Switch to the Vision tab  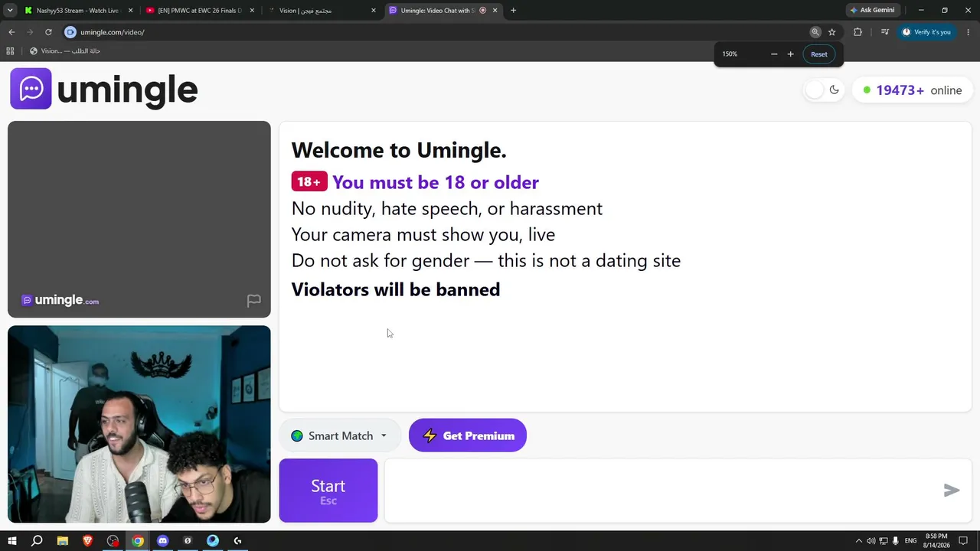pyautogui.click(x=321, y=11)
